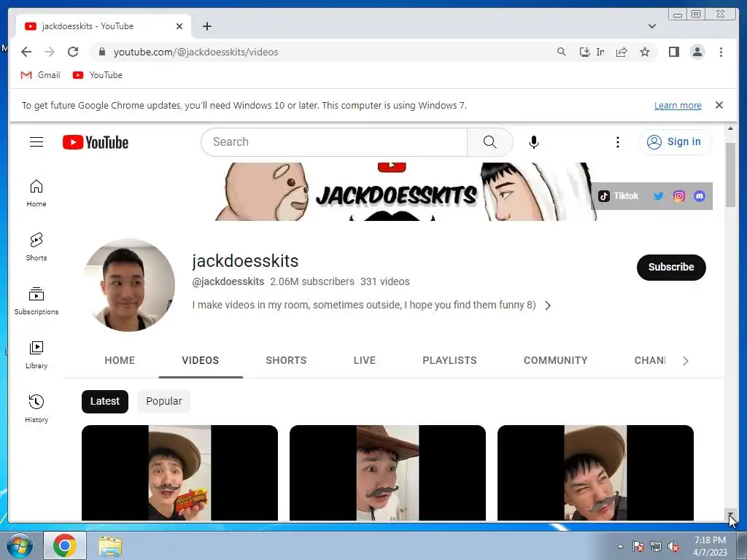Viewport: 747px width, 560px height.
Task: Open the Twitter icon on banner
Action: (659, 196)
